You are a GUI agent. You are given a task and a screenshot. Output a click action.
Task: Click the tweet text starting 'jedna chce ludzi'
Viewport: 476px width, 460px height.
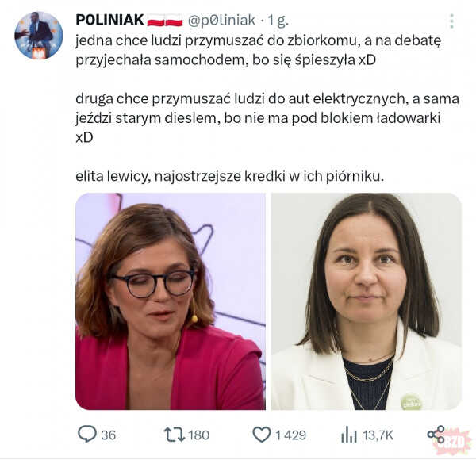click(x=258, y=50)
